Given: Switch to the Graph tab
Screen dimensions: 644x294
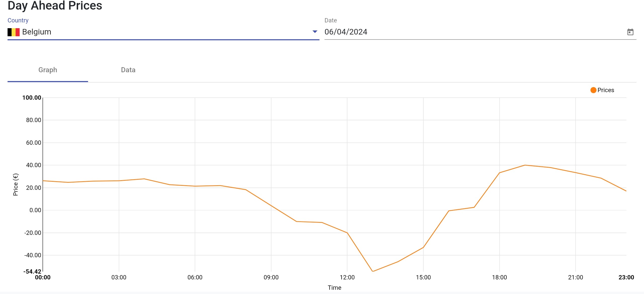Looking at the screenshot, I should click(x=48, y=70).
